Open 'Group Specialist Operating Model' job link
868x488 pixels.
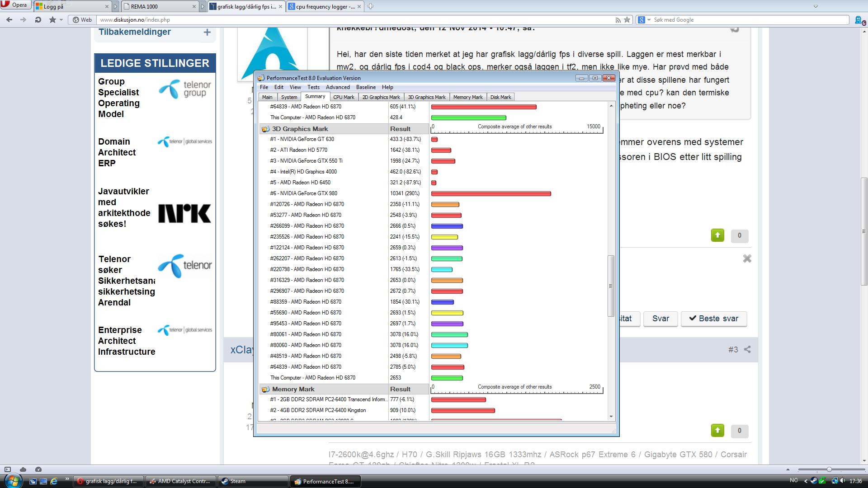(x=119, y=98)
